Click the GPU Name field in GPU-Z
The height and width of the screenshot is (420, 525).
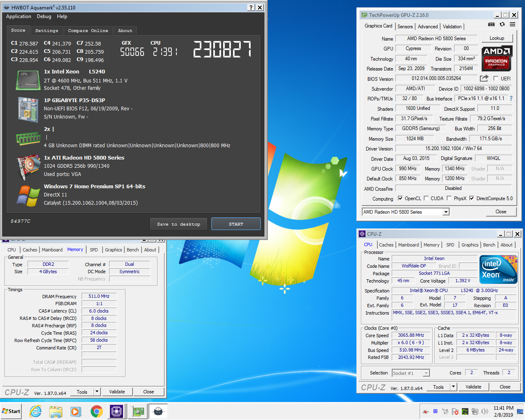pos(436,39)
